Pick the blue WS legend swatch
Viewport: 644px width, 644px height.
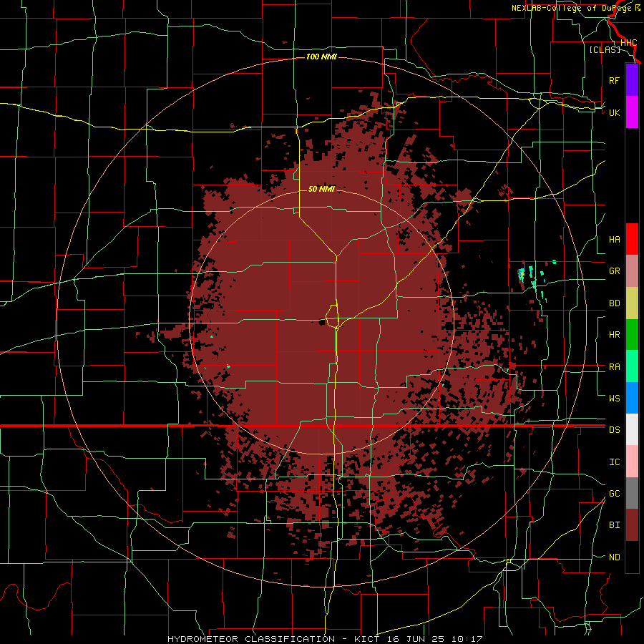632,398
